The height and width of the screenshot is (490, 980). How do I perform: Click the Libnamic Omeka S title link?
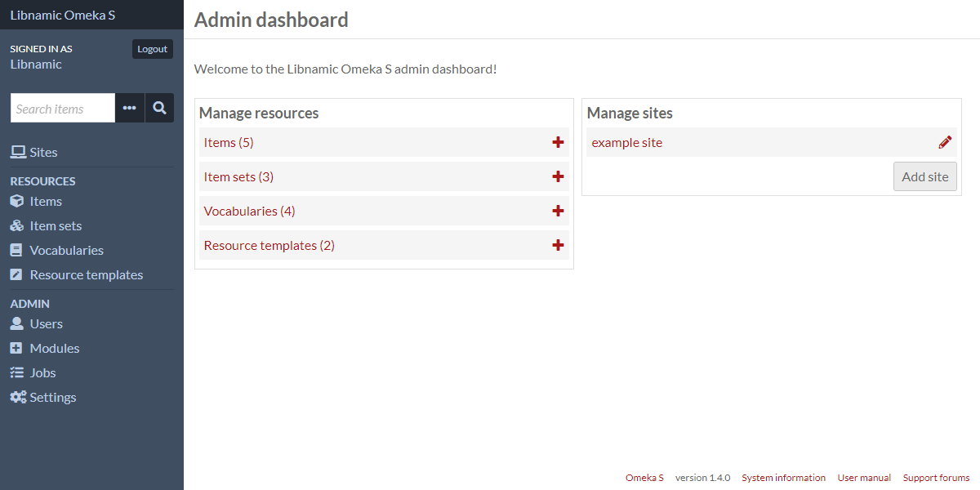pos(63,15)
